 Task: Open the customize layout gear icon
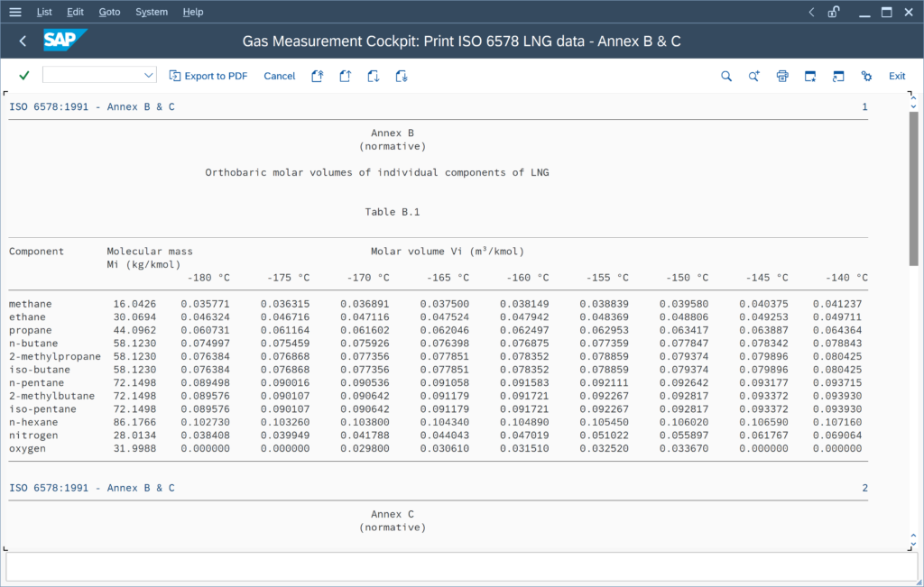(866, 76)
